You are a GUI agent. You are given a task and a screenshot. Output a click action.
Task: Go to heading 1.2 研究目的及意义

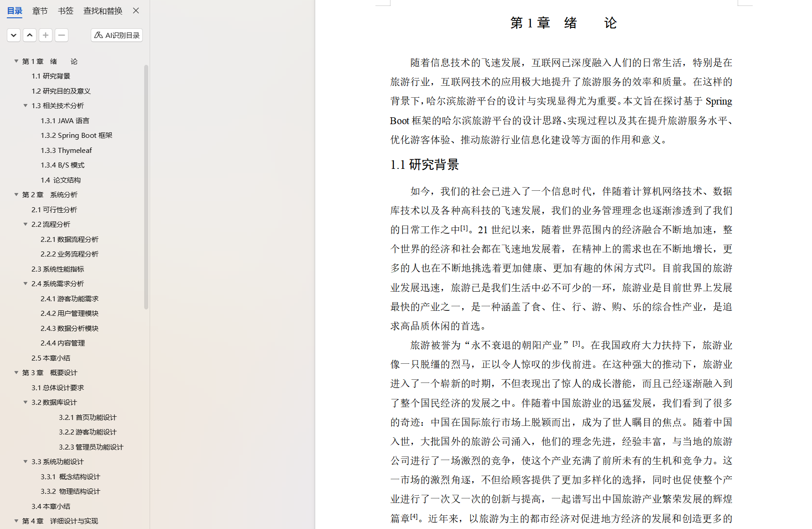pos(61,91)
